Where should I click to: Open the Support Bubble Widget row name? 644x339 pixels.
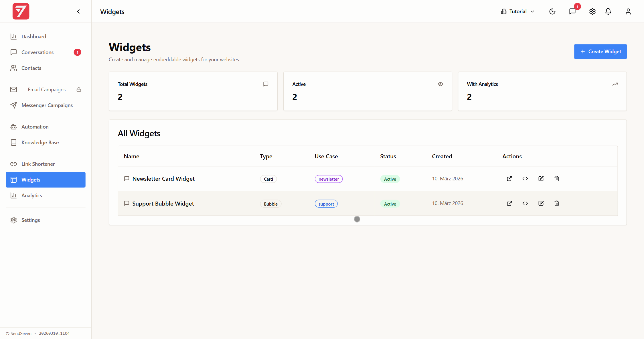tap(163, 204)
